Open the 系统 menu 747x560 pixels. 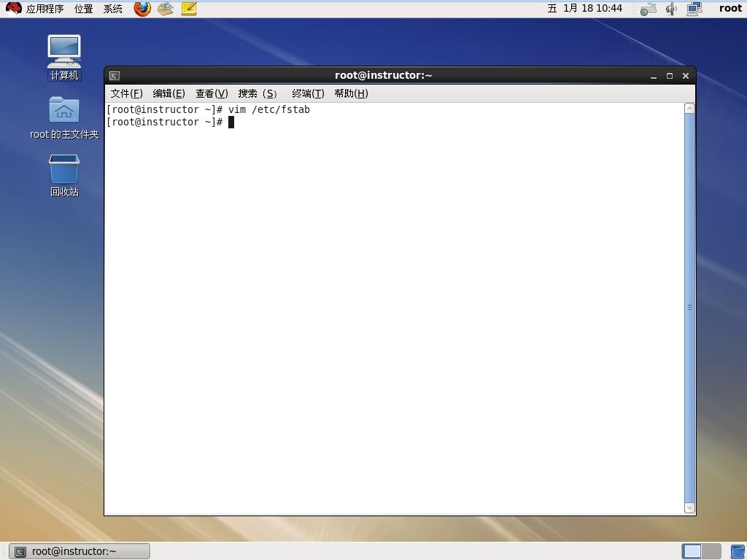[x=113, y=9]
